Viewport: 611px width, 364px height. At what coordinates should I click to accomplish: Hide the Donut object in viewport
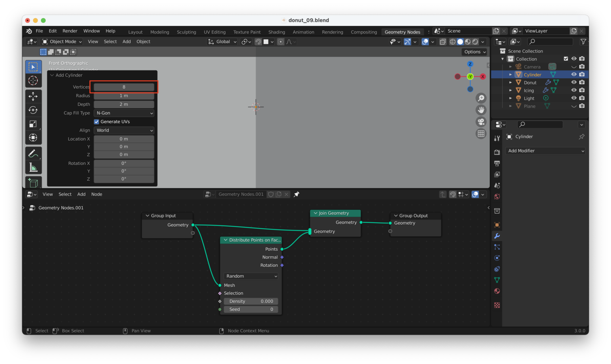click(x=574, y=82)
